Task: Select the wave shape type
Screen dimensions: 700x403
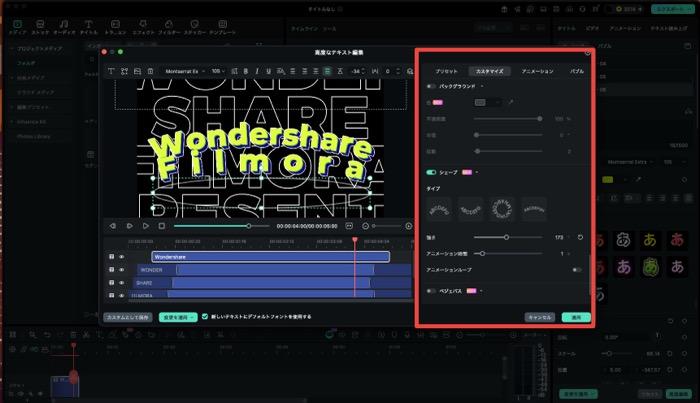Action: [471, 209]
